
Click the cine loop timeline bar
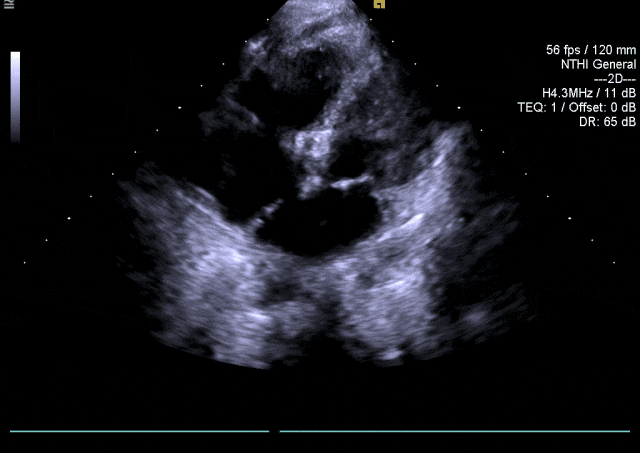point(320,431)
